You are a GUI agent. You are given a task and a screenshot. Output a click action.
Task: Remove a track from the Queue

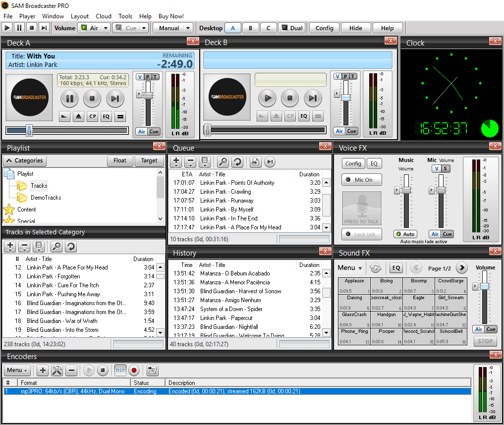190,161
